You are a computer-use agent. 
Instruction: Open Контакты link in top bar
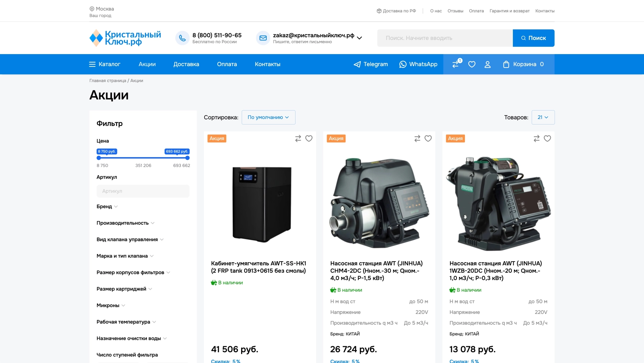tap(545, 11)
